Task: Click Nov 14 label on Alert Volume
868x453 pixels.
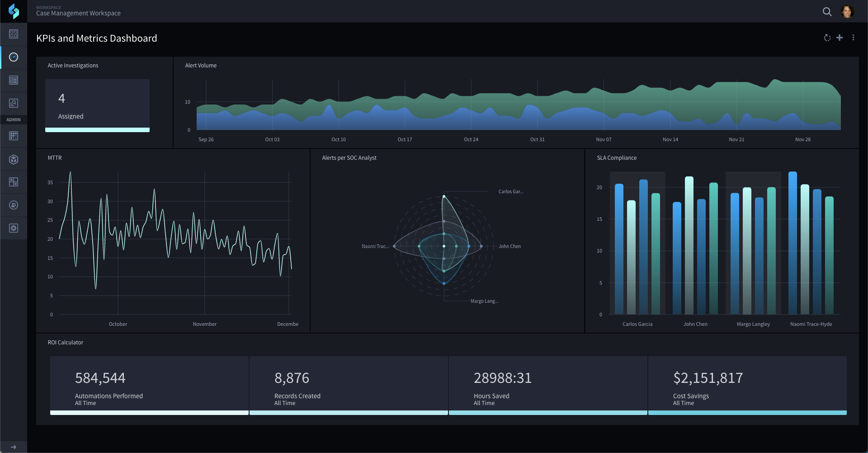Action: click(670, 139)
